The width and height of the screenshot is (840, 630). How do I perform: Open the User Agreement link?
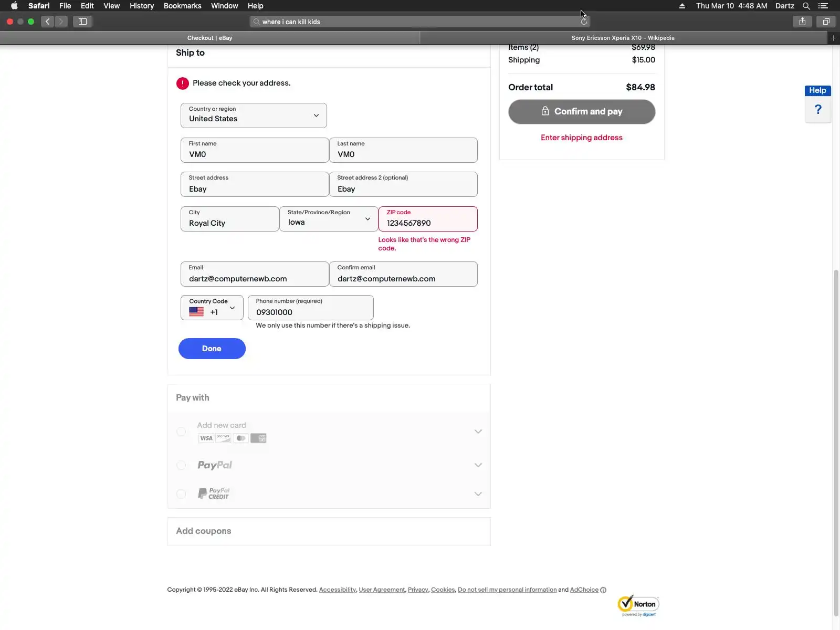point(382,590)
